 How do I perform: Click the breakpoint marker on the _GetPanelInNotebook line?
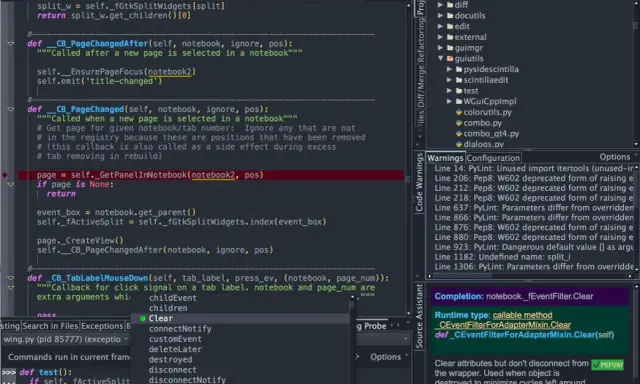click(x=4, y=175)
